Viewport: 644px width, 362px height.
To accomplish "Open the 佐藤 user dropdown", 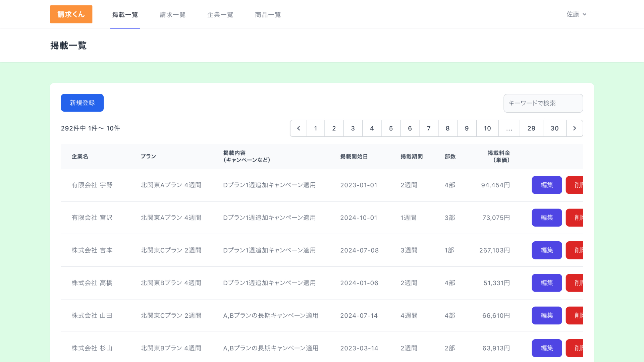I will click(576, 14).
